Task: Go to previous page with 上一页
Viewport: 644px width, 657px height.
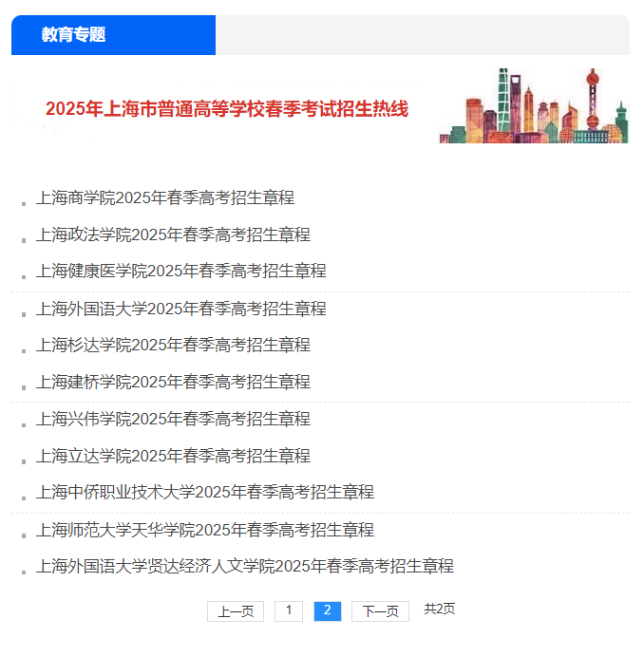Action: point(236,611)
